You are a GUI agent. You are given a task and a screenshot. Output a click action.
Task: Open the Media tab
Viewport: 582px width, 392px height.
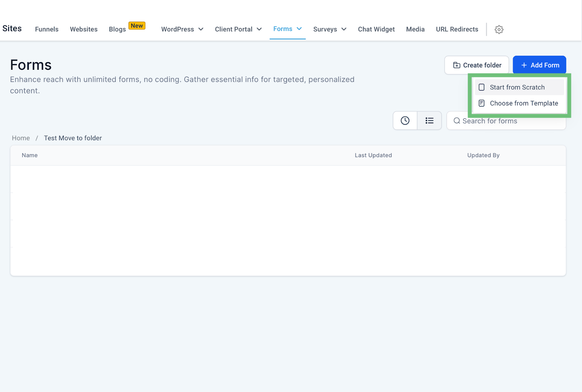[415, 29]
